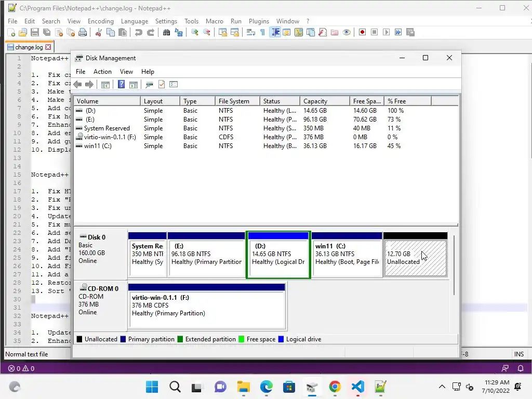
Task: Select the change.log tab in Notepad++
Action: (x=29, y=47)
